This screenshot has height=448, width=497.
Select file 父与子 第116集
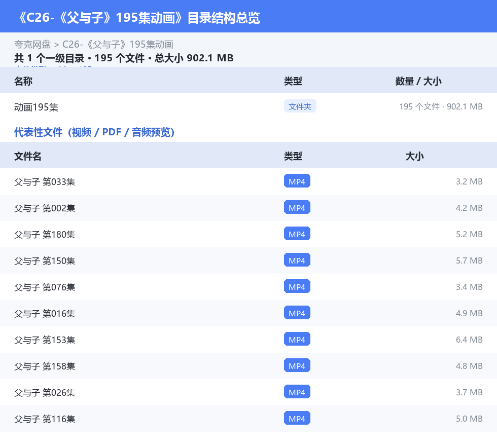[x=45, y=419]
